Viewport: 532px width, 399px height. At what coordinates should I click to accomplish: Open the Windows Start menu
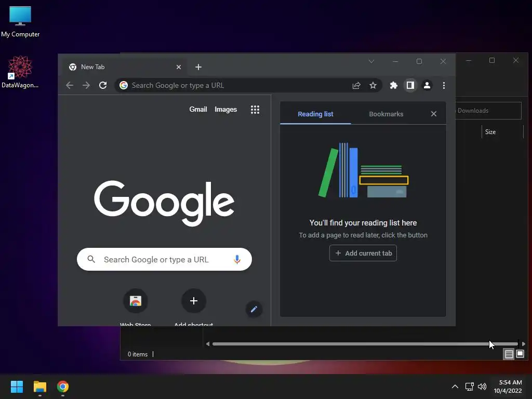click(x=17, y=387)
